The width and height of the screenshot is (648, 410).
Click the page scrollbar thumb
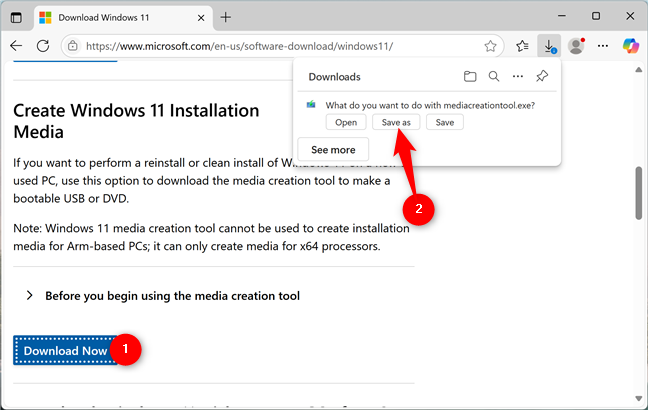pyautogui.click(x=639, y=193)
